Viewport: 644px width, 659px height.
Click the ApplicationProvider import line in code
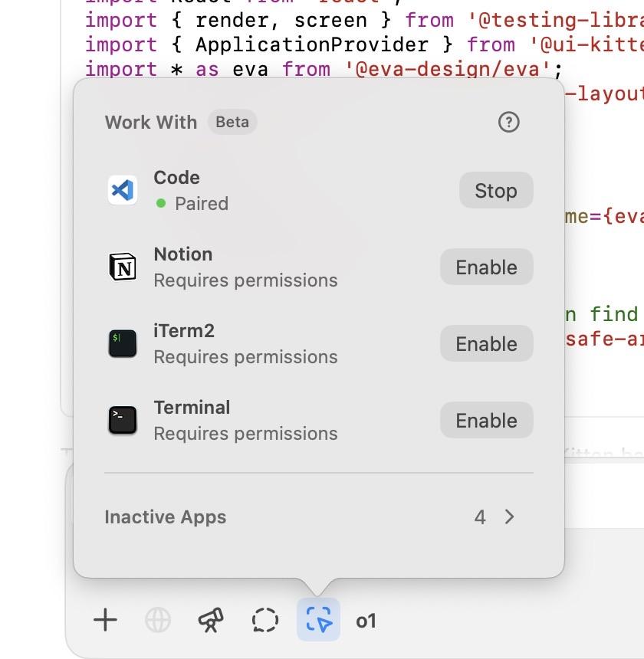[x=364, y=45]
